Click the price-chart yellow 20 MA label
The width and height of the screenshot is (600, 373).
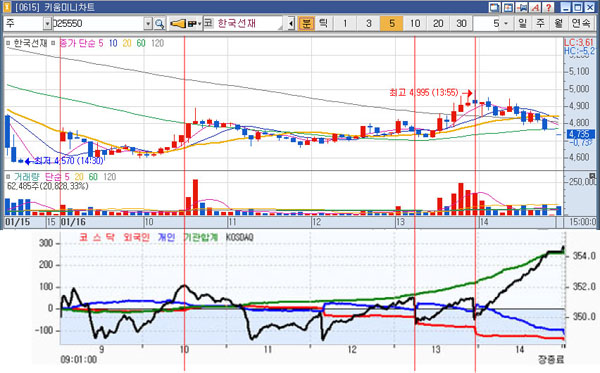tap(127, 44)
